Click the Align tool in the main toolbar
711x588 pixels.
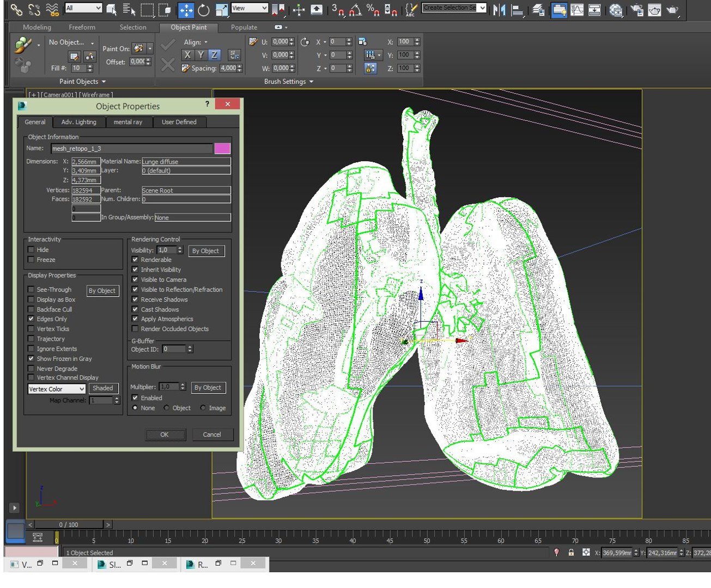(x=518, y=9)
